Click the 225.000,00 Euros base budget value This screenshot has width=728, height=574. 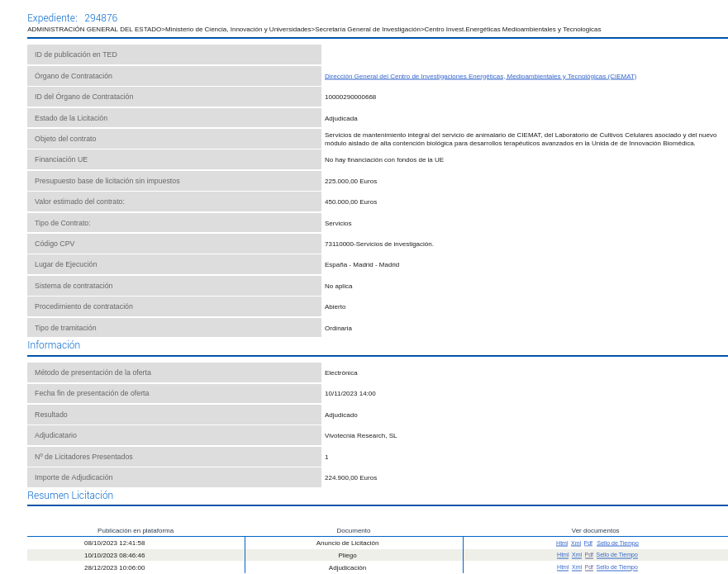[x=350, y=181]
